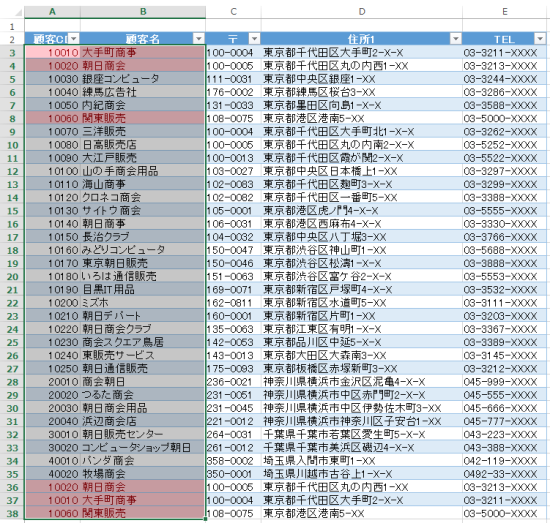The image size is (550, 523).
Task: Click the cell 浜辺商会店
Action: 143,421
